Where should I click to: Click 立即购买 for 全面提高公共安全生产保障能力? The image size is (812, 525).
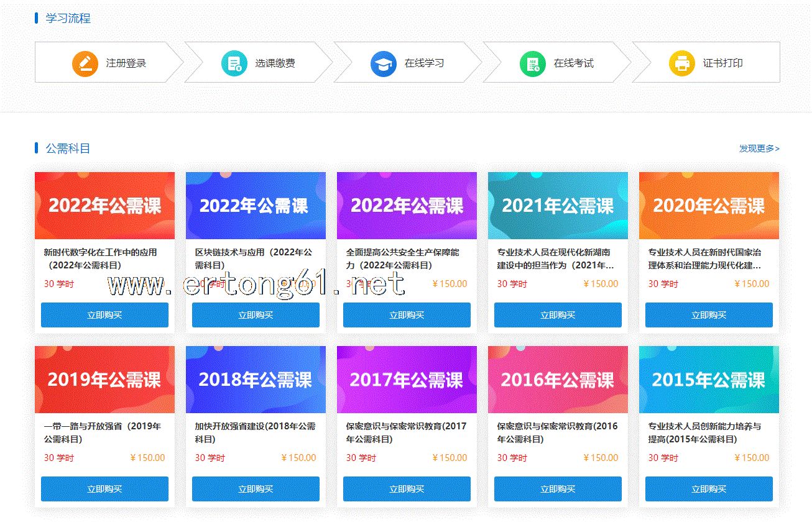point(407,315)
